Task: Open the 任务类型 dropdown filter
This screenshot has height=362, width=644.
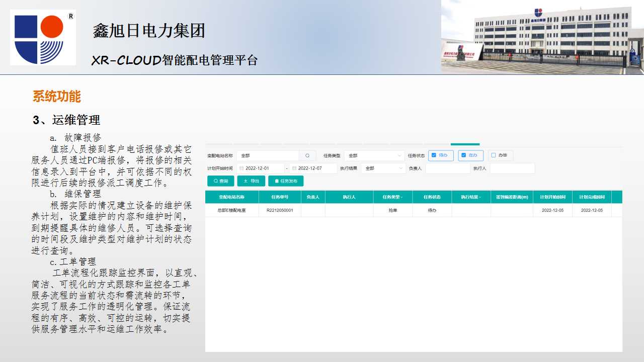Action: [374, 156]
